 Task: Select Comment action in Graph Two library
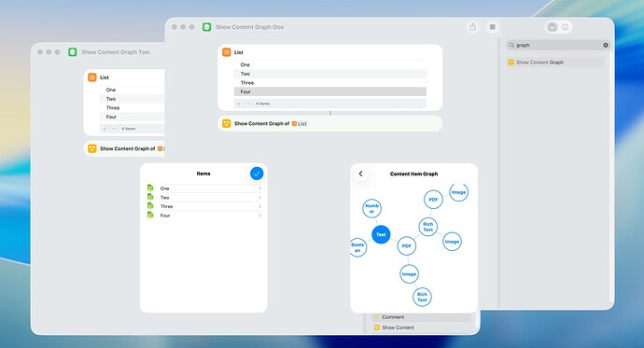tap(421, 317)
